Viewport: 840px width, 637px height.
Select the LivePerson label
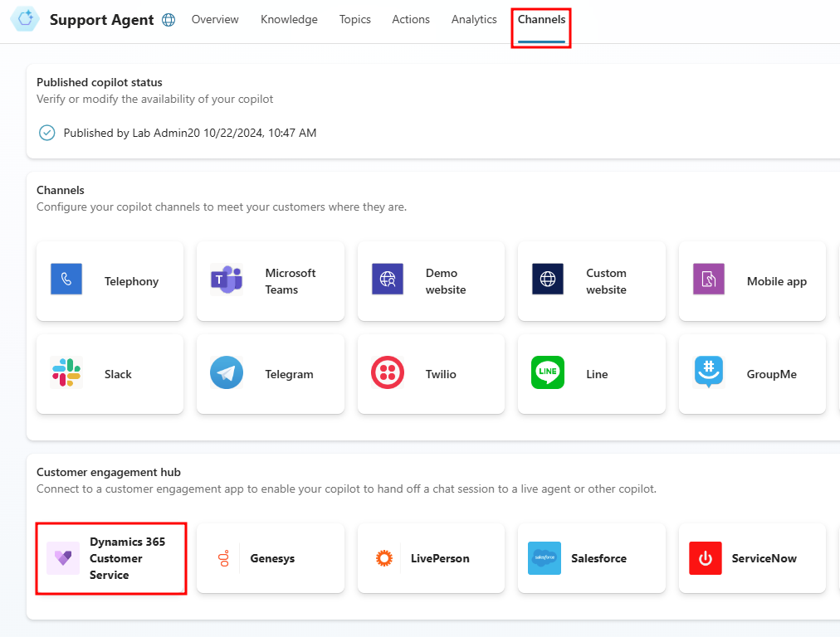(440, 558)
